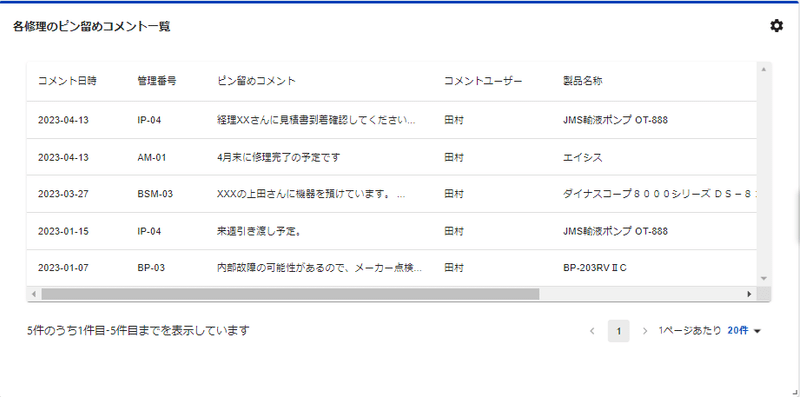The width and height of the screenshot is (800, 397).
Task: Sort by 管理番号 column header
Action: point(157,81)
